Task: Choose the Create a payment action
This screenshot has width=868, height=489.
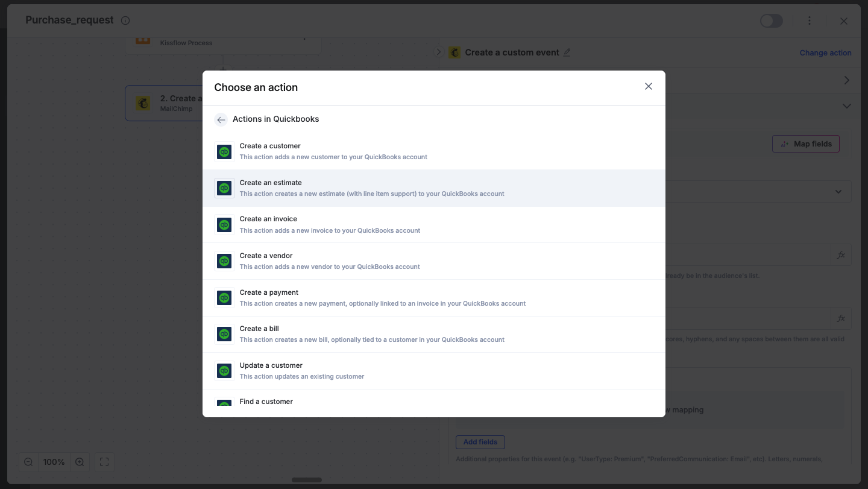Action: 434,298
